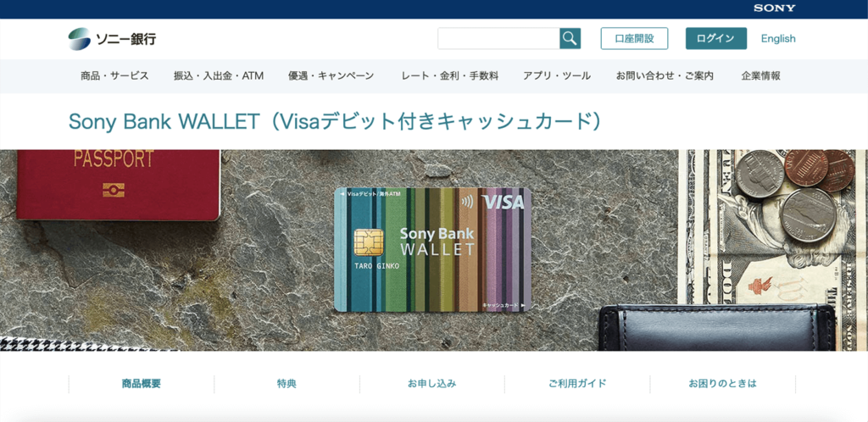Open the 商品・サービス menu
This screenshot has height=422, width=868.
[114, 75]
